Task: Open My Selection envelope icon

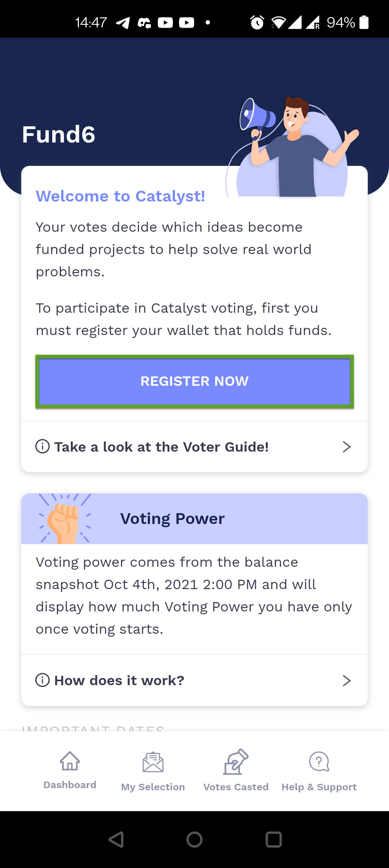Action: coord(153,762)
